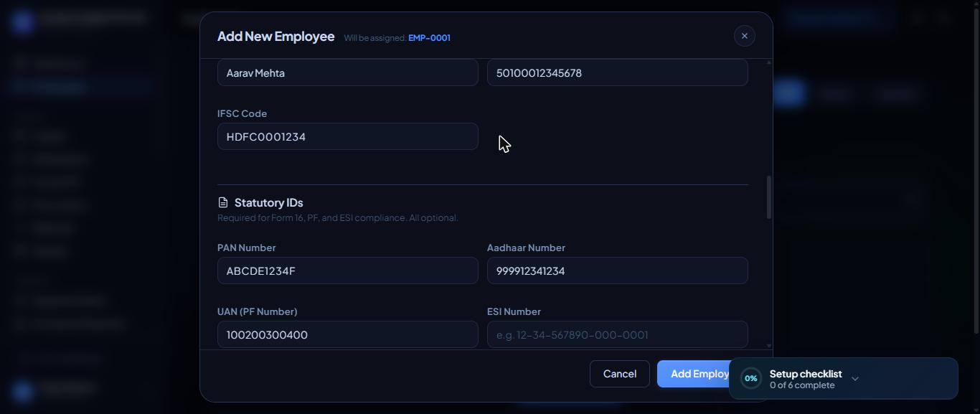Image resolution: width=980 pixels, height=414 pixels.
Task: Click the 0% progress ring
Action: pos(750,378)
